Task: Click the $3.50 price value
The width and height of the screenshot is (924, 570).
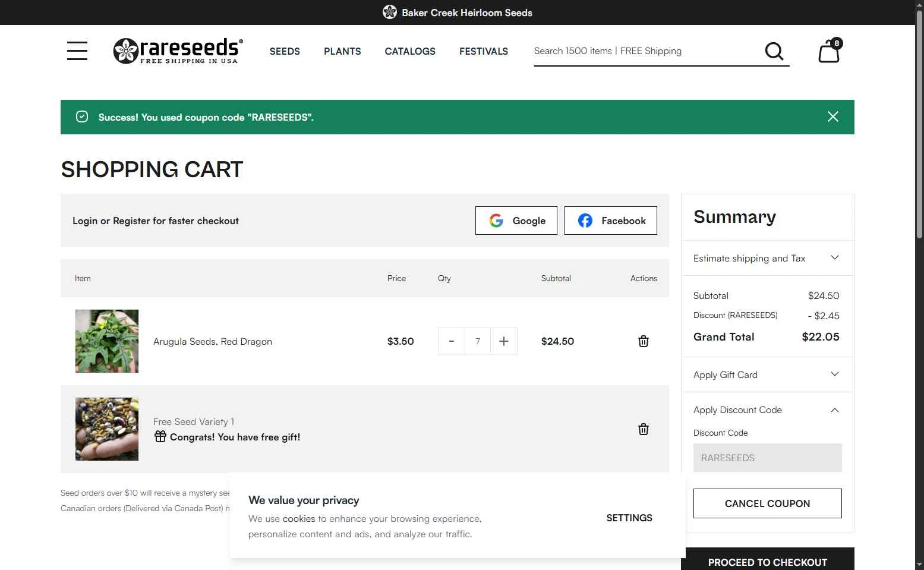Action: click(x=400, y=341)
